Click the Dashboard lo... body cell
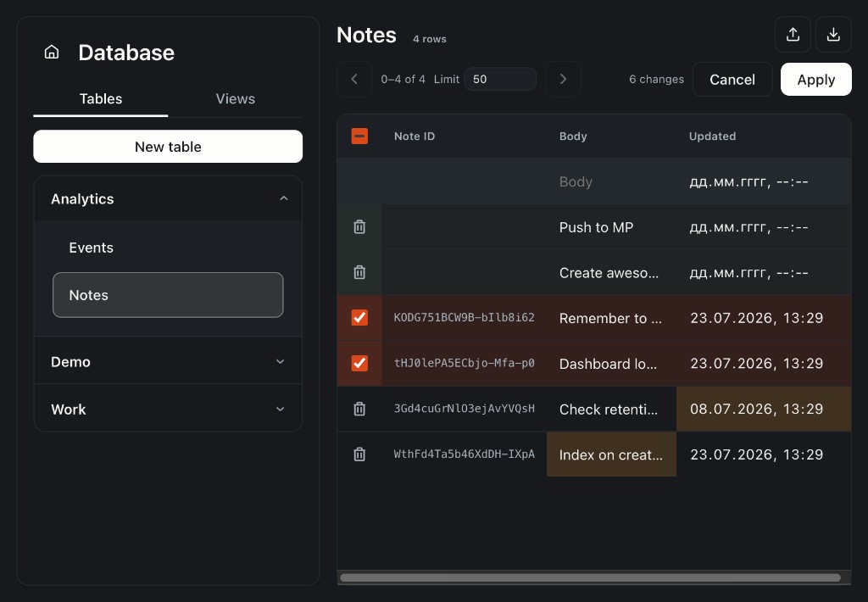This screenshot has width=868, height=602. tap(611, 363)
